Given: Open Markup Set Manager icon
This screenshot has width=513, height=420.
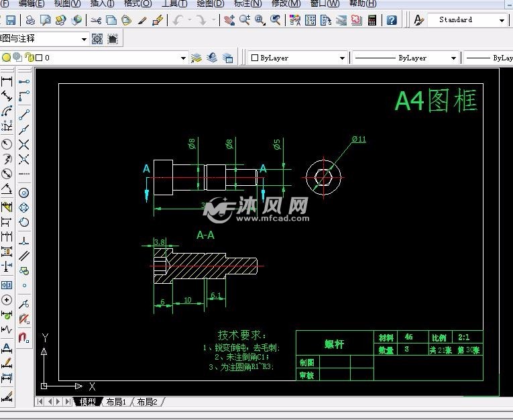Looking at the screenshot, I should [356, 20].
